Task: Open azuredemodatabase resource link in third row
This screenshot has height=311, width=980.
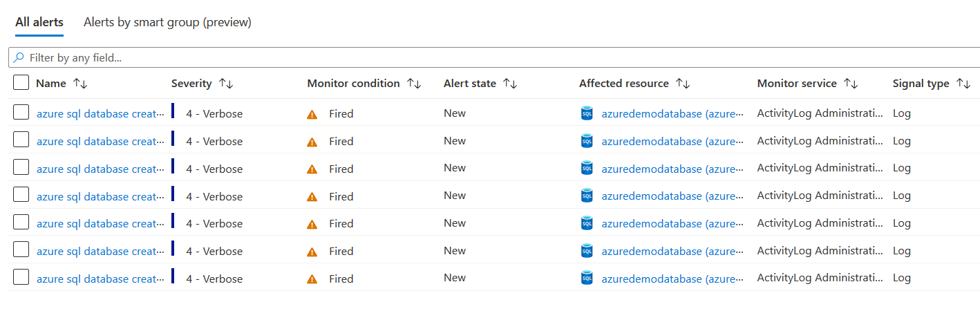Action: coord(672,169)
